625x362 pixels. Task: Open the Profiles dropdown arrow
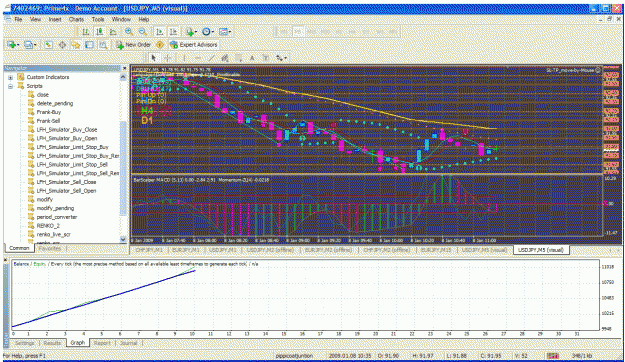[x=35, y=45]
